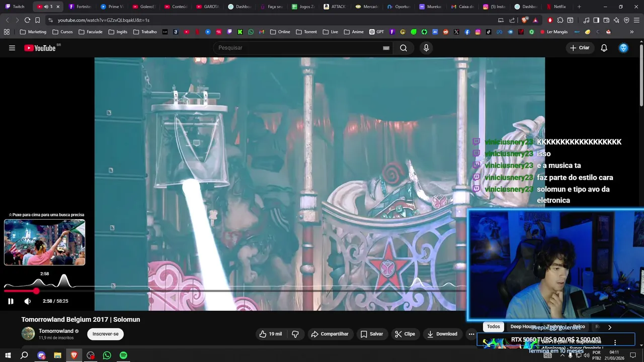This screenshot has height=362, width=644.
Task: Switch to the Prime Video browser tab
Action: coord(112,7)
